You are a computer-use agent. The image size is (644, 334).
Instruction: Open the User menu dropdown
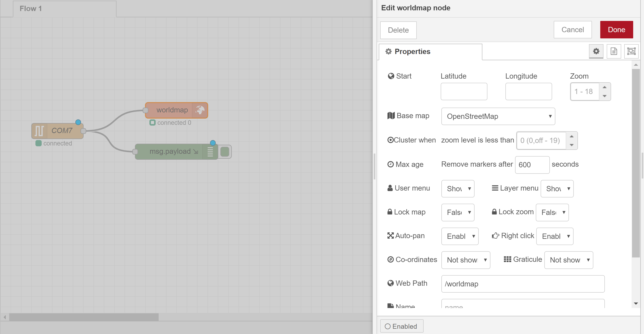458,189
